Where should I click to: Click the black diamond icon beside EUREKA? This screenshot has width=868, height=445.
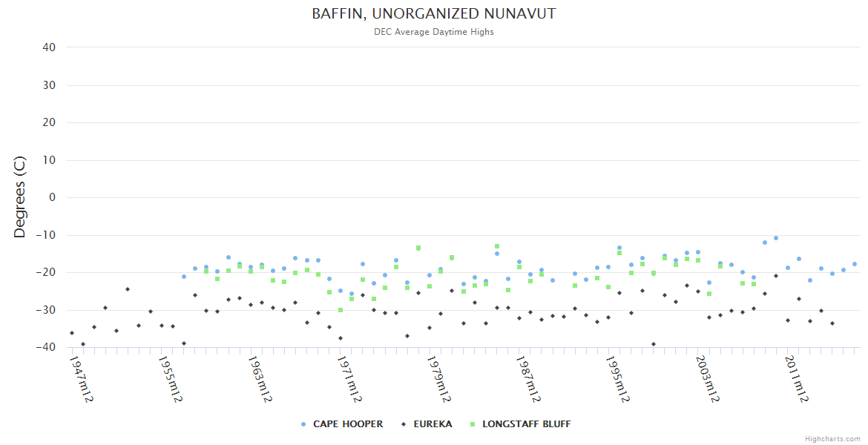404,424
